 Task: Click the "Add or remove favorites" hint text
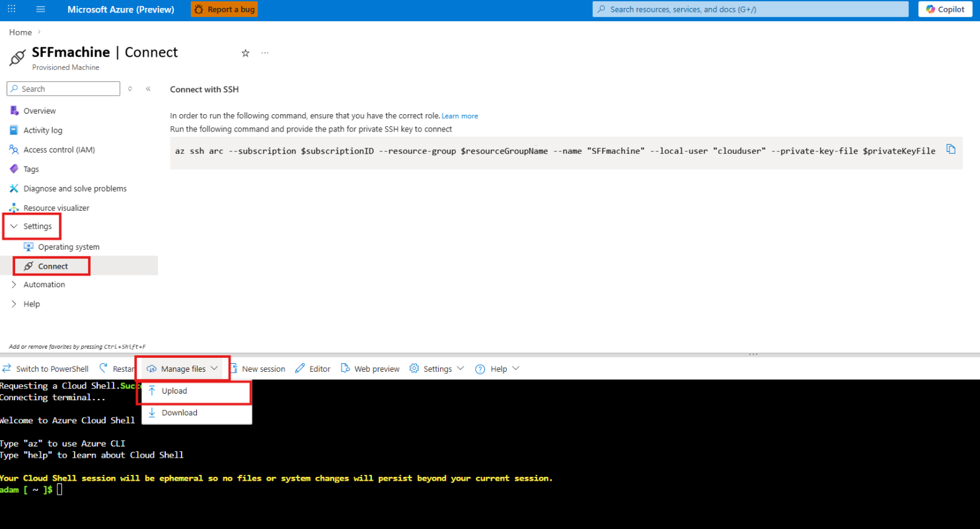[x=77, y=346]
